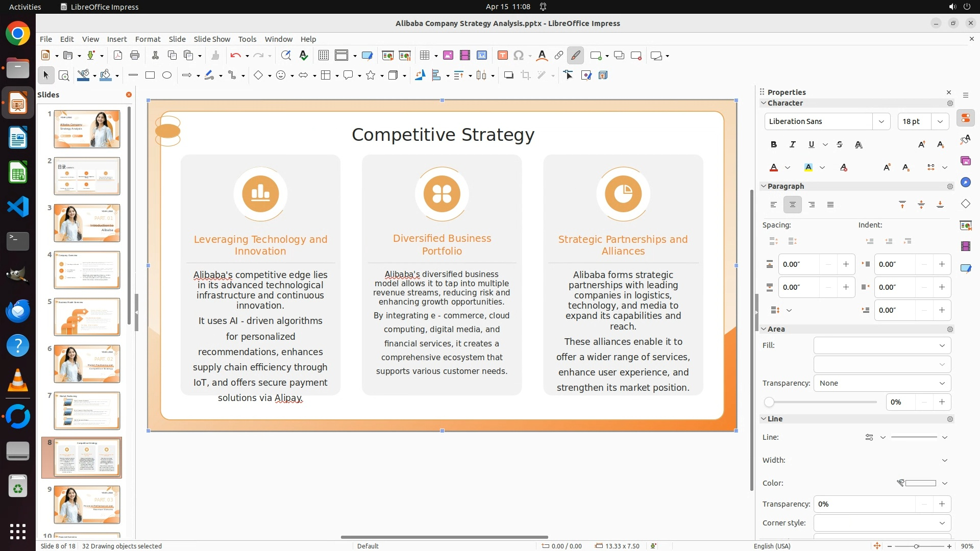Image resolution: width=980 pixels, height=551 pixels.
Task: Increase above paragraph spacing with plus
Action: (x=846, y=264)
